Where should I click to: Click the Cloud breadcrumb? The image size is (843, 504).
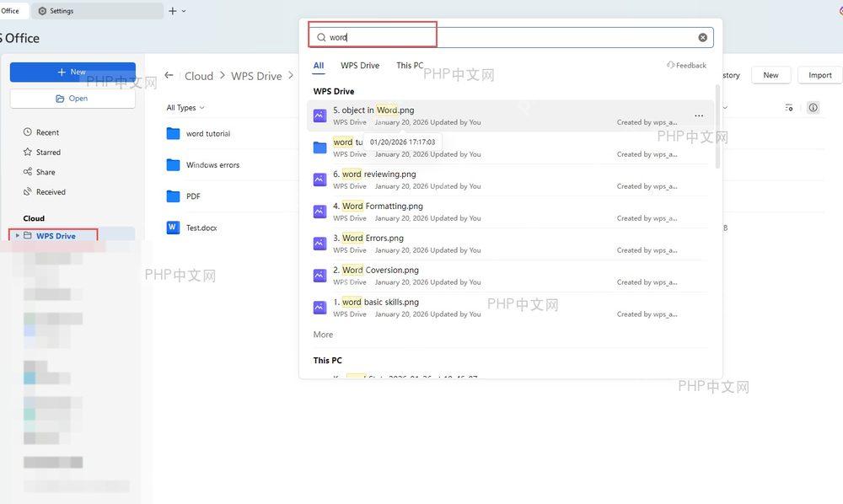click(x=199, y=77)
